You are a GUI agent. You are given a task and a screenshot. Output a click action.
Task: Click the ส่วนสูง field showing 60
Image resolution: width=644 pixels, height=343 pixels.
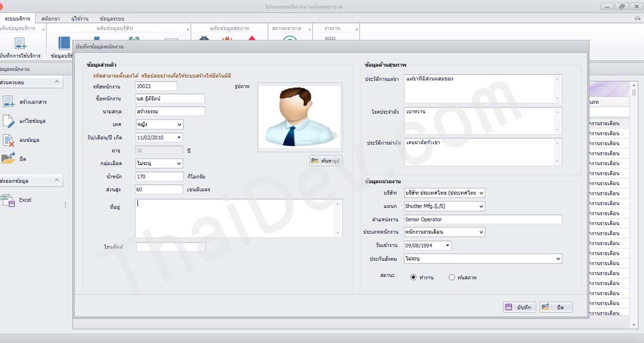tap(159, 190)
